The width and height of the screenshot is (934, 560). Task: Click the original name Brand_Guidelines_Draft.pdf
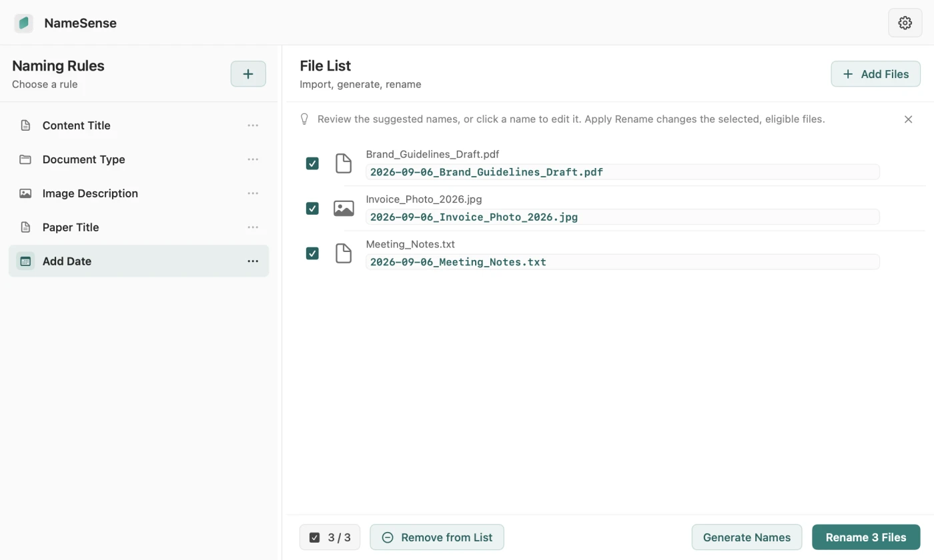tap(432, 154)
